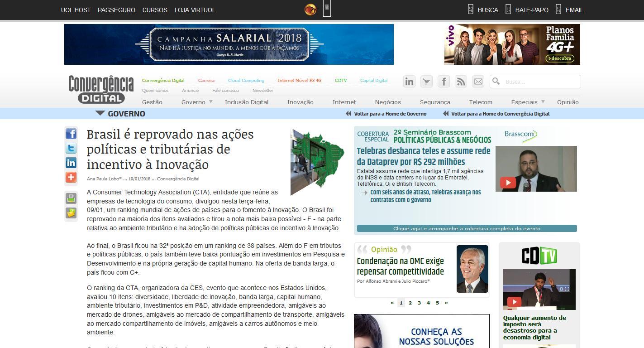Open the Condenação na OMC opinion headline
The height and width of the screenshot is (348, 644).
401,266
